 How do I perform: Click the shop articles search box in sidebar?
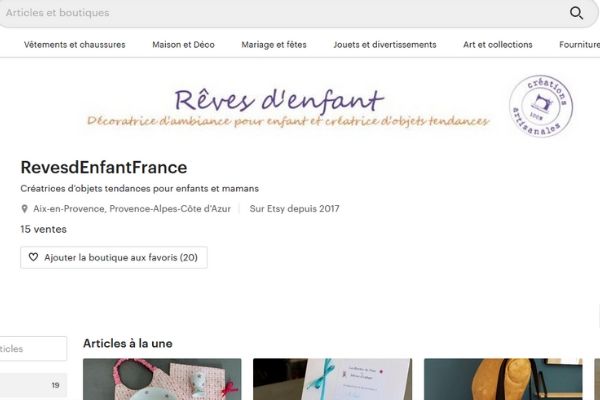pos(33,349)
